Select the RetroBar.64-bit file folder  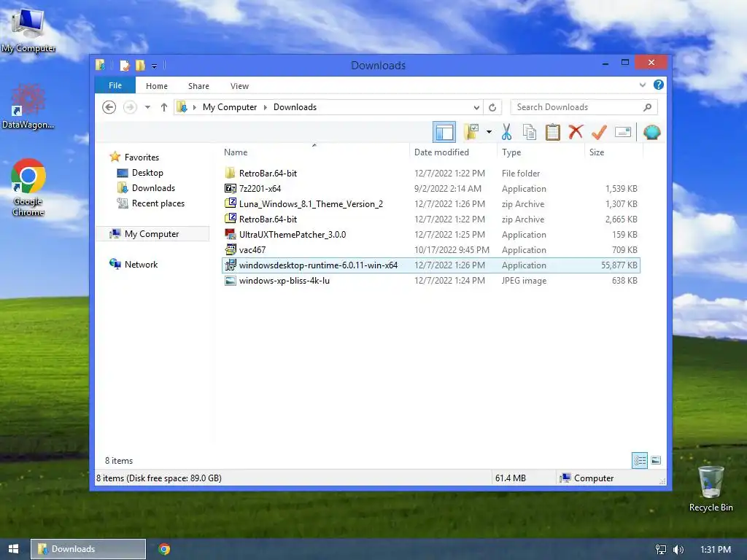431,174
